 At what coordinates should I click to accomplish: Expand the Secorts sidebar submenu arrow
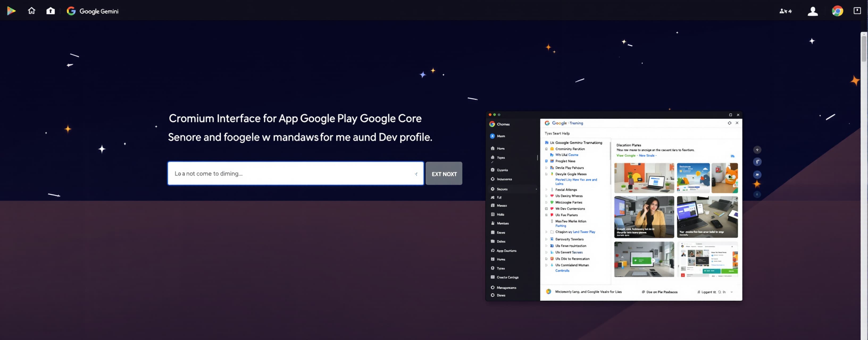tap(536, 189)
